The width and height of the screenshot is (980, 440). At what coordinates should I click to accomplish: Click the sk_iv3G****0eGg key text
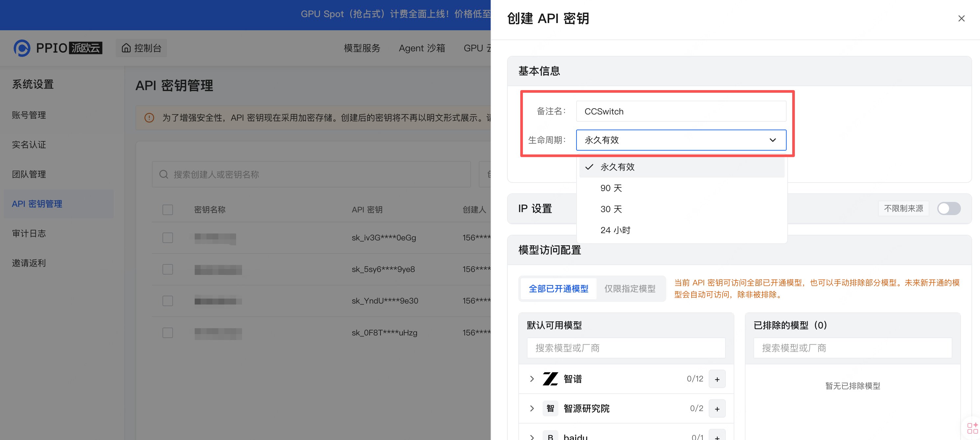[x=384, y=238]
